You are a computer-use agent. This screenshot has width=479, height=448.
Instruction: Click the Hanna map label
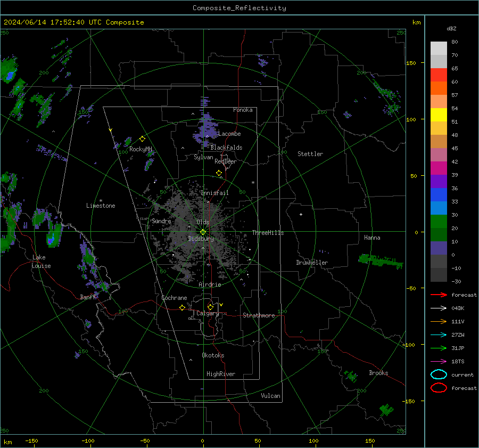tap(372, 238)
